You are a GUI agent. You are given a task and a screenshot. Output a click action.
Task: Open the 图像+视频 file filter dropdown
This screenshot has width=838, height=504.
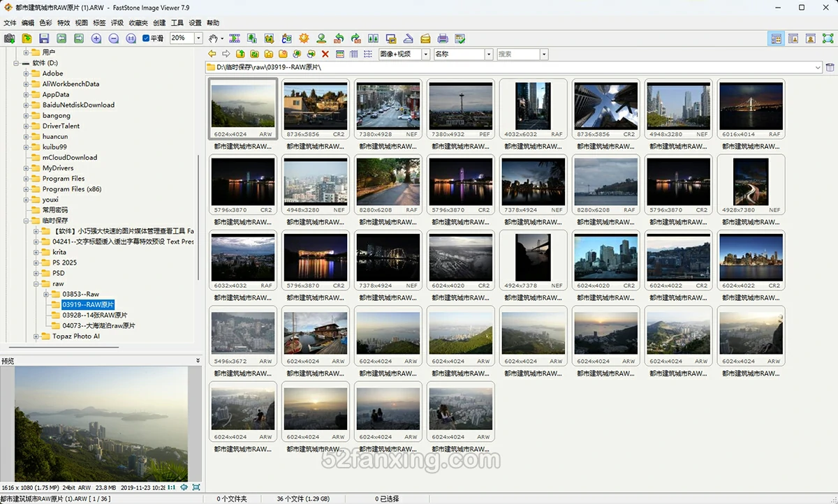pos(426,54)
